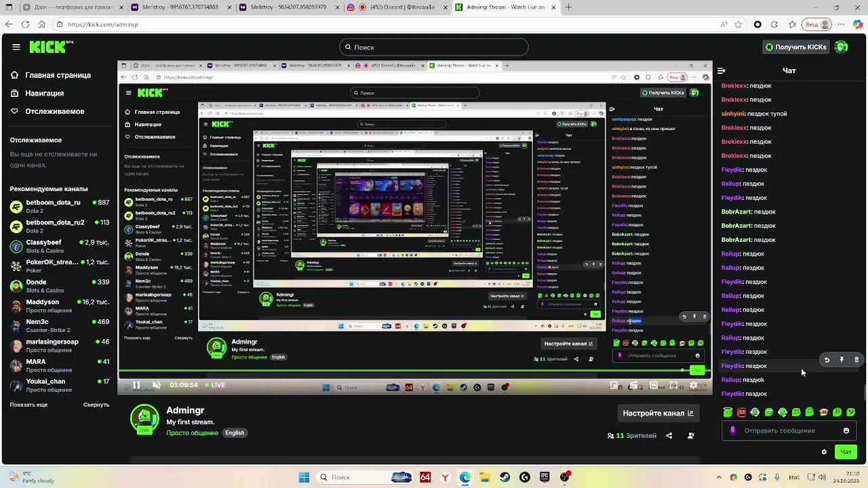
Task: Open the player settings gear
Action: 693,385
